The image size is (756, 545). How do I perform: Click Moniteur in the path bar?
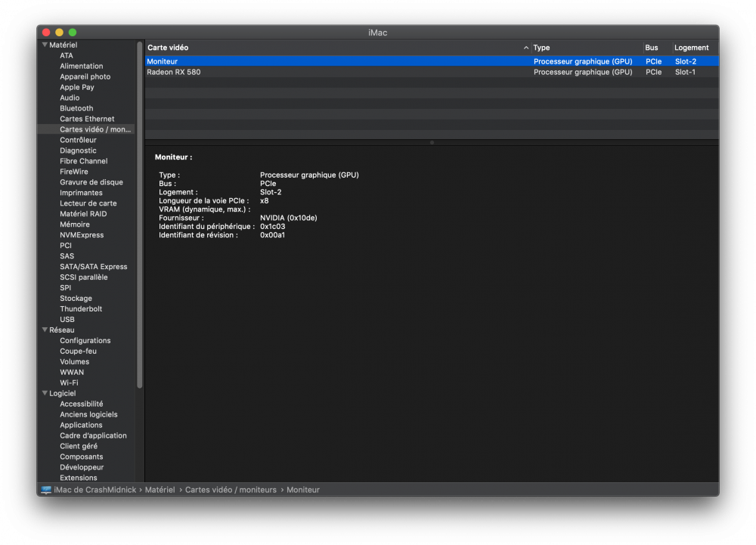(x=303, y=490)
